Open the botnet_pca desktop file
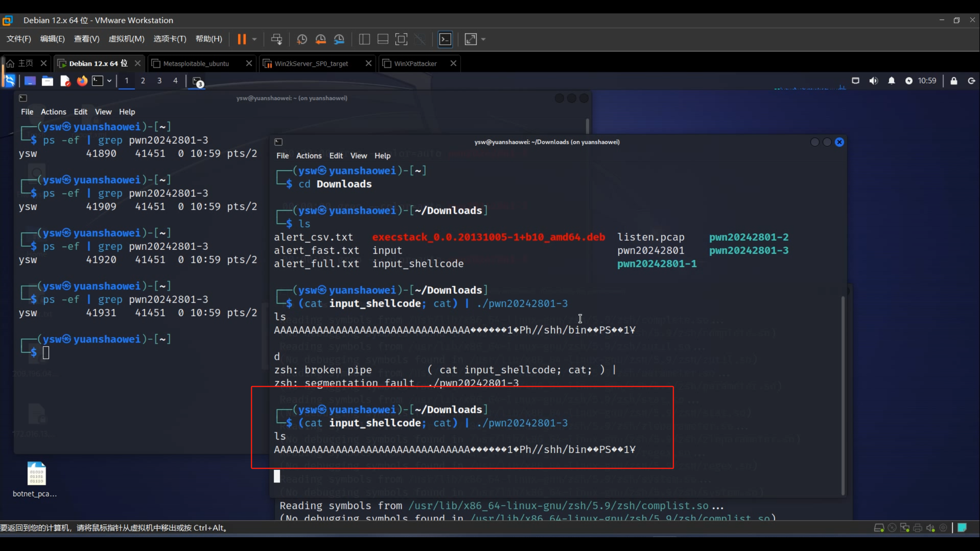 coord(36,474)
